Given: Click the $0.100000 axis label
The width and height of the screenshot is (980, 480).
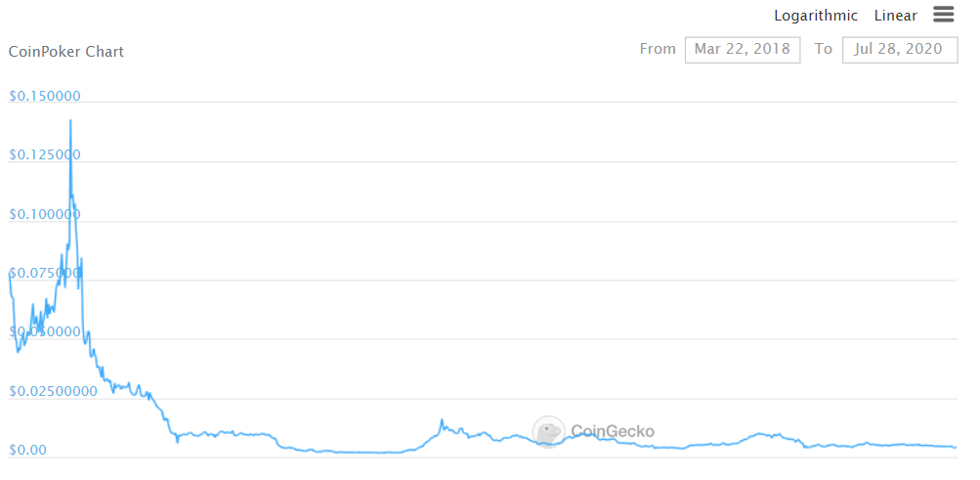Looking at the screenshot, I should pyautogui.click(x=45, y=214).
